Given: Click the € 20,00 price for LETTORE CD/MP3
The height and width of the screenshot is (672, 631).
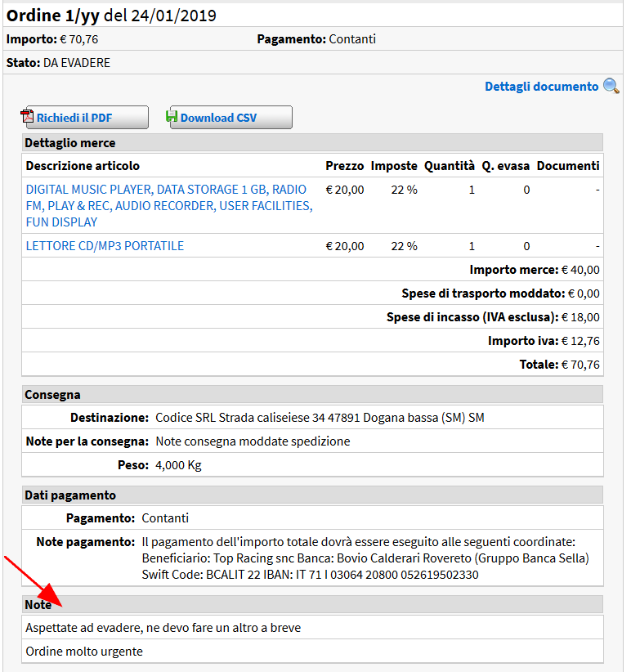Looking at the screenshot, I should (345, 246).
